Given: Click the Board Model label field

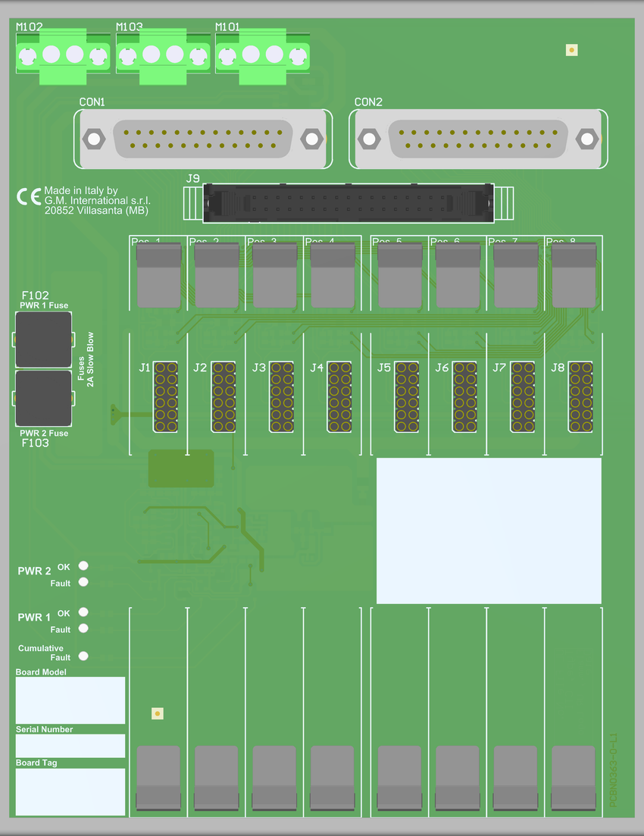Looking at the screenshot, I should [70, 700].
